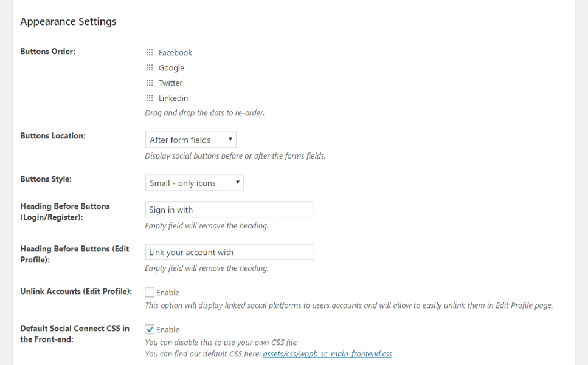Click the drag-handle dots beside Facebook
The height and width of the screenshot is (365, 588).
click(150, 52)
